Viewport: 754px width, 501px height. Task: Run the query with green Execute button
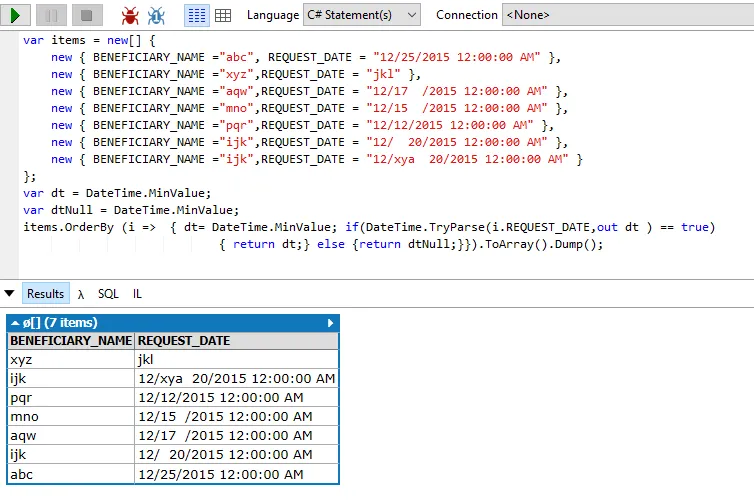(15, 15)
